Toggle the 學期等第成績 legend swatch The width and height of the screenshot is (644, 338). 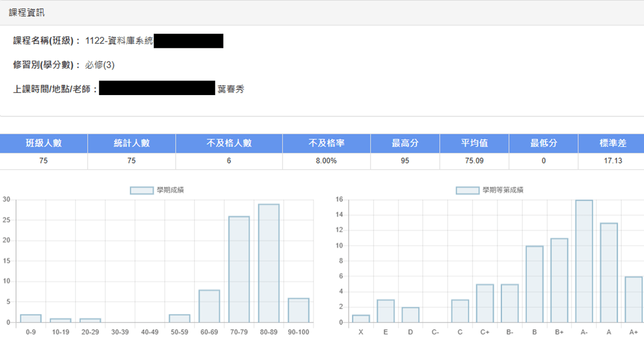click(467, 190)
